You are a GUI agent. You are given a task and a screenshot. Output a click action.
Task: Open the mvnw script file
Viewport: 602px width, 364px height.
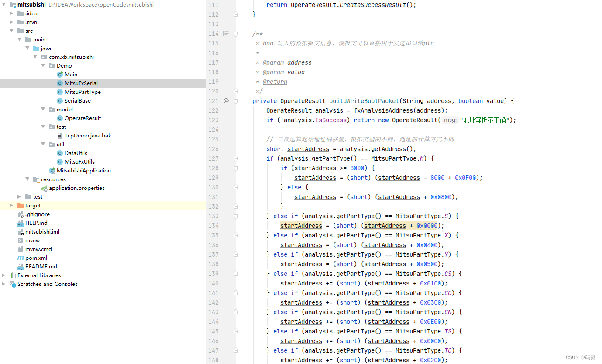pyautogui.click(x=32, y=240)
